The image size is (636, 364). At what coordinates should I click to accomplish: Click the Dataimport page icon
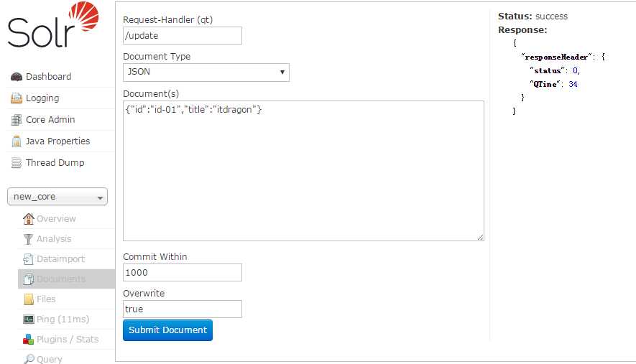(x=28, y=258)
